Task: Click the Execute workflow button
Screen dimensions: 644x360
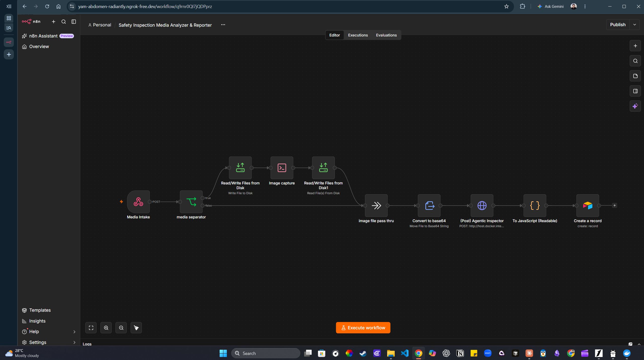Action: (x=363, y=328)
